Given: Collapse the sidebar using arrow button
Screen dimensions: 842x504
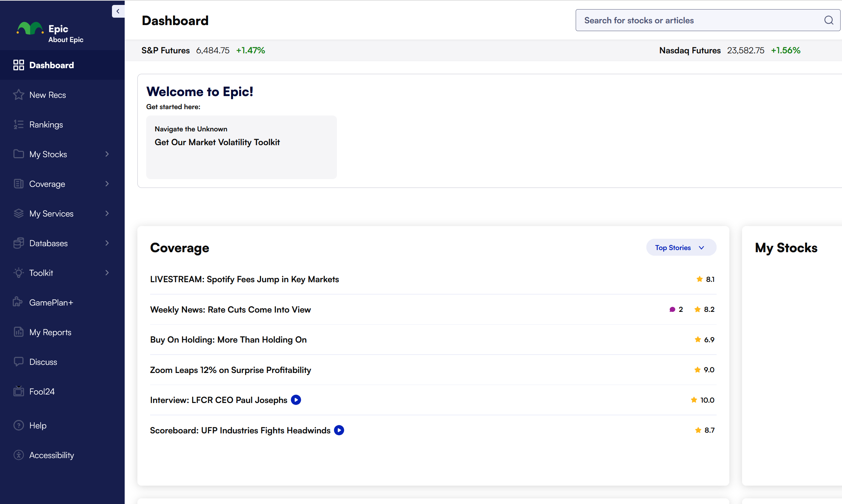Looking at the screenshot, I should 118,11.
